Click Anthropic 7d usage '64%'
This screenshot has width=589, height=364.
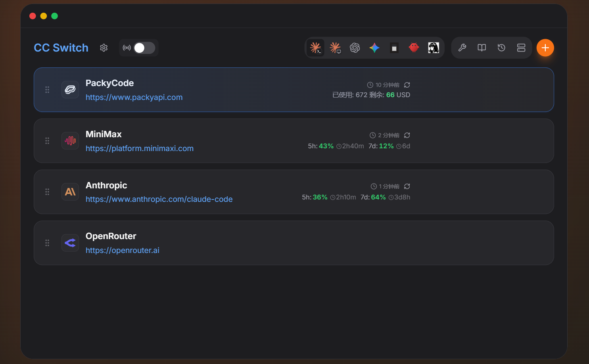[x=378, y=197]
